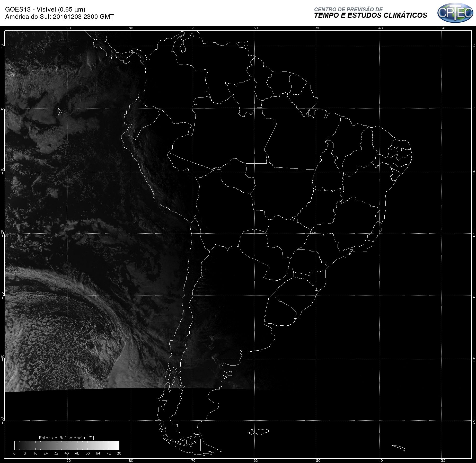Click the "-90" longitude label on top axis

coord(67,28)
